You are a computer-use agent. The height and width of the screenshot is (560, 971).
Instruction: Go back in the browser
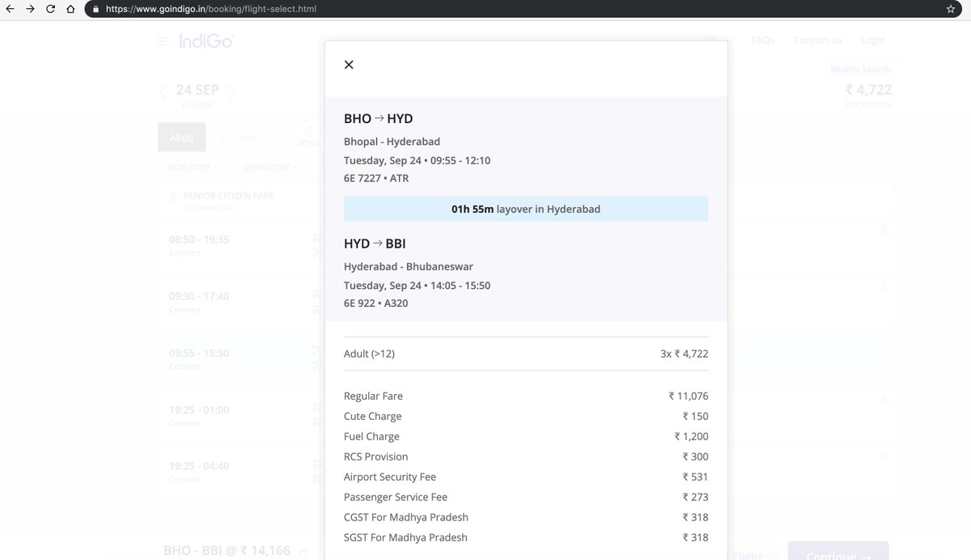click(x=10, y=10)
